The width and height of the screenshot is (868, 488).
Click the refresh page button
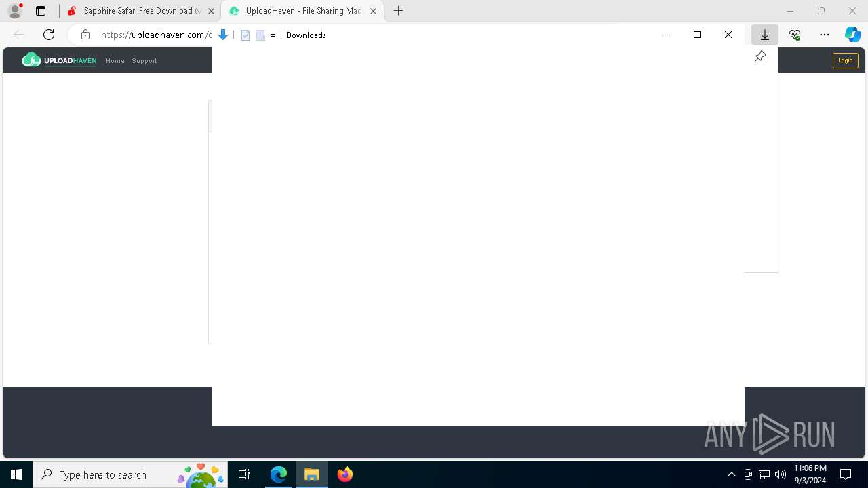(x=49, y=35)
